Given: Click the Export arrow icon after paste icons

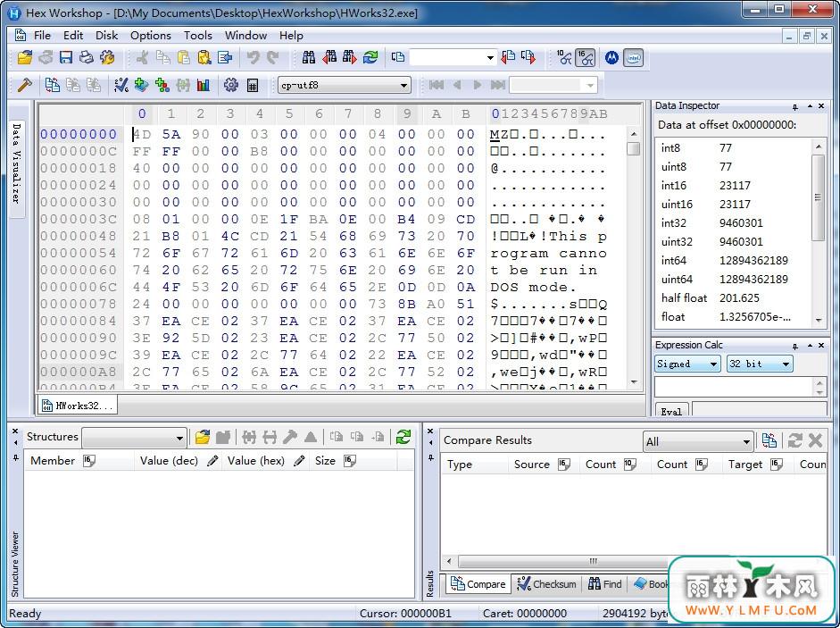Looking at the screenshot, I should (225, 57).
